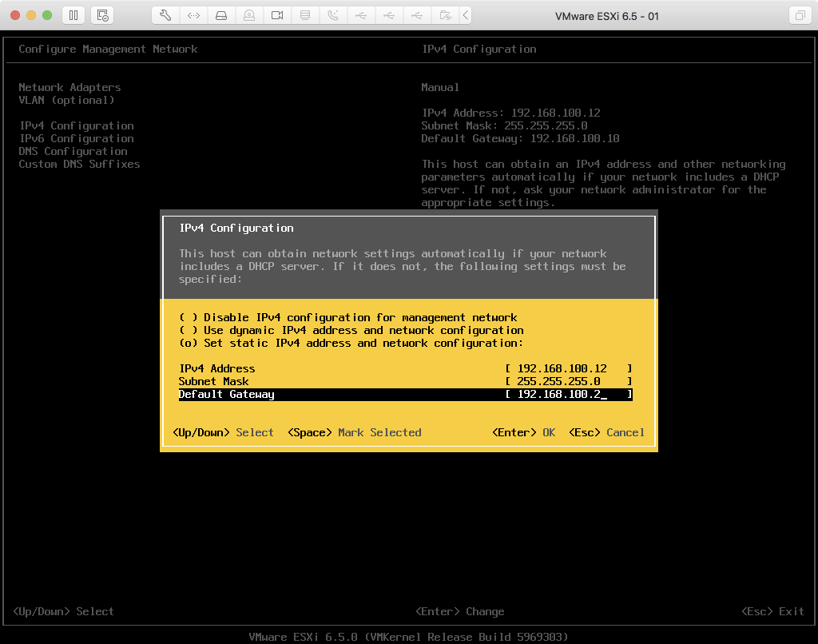Open Custom DNS Suffixes entry
The height and width of the screenshot is (644, 818).
79,164
